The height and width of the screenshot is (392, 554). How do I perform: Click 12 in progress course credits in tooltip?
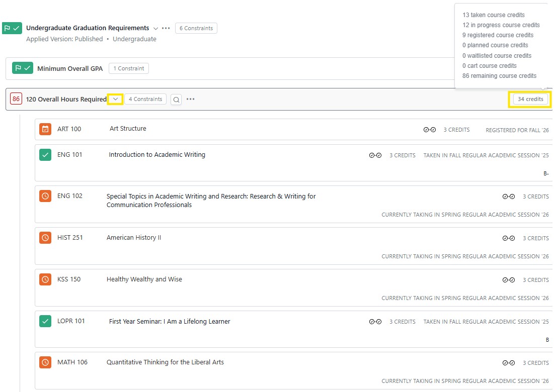click(x=501, y=25)
